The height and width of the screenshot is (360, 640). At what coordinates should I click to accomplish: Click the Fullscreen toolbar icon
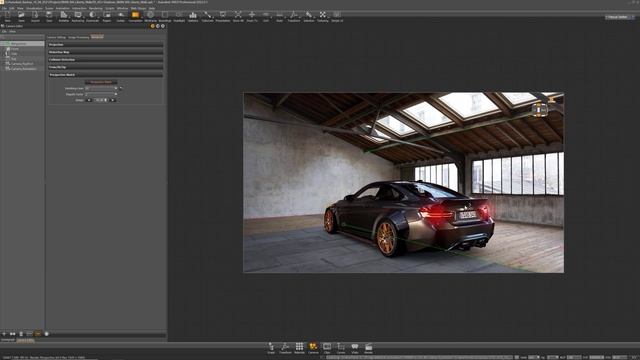(207, 16)
